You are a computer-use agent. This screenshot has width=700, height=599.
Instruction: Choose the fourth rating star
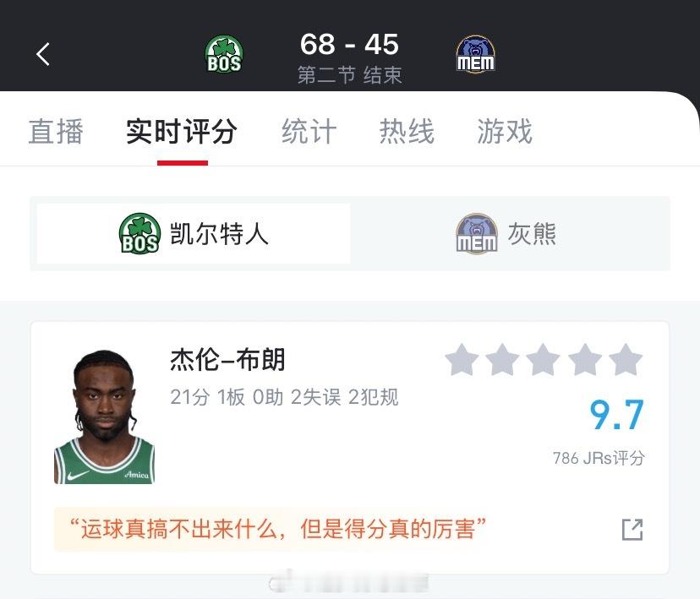[585, 360]
